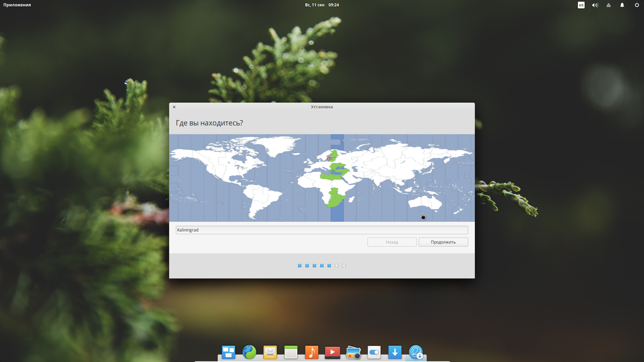Open the Photos app in dock

tap(353, 352)
